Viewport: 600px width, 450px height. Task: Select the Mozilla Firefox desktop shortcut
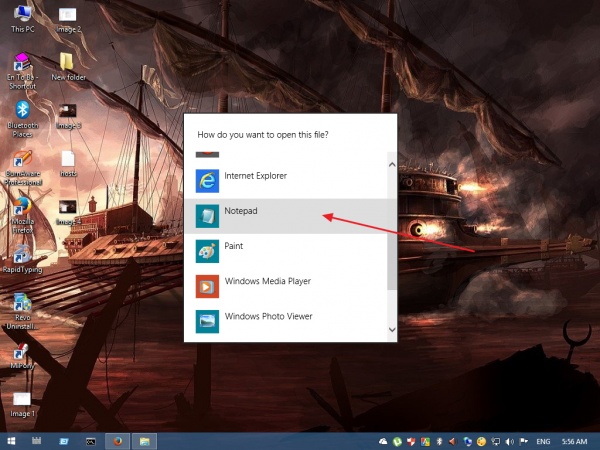(21, 208)
